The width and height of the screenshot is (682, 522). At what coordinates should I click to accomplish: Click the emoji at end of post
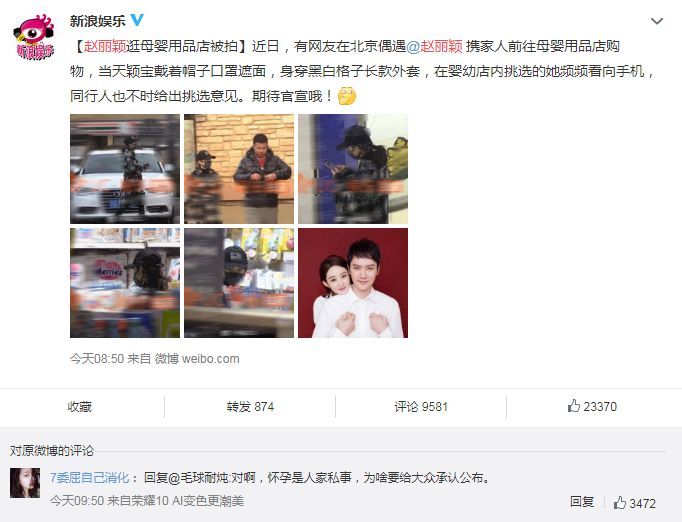347,96
